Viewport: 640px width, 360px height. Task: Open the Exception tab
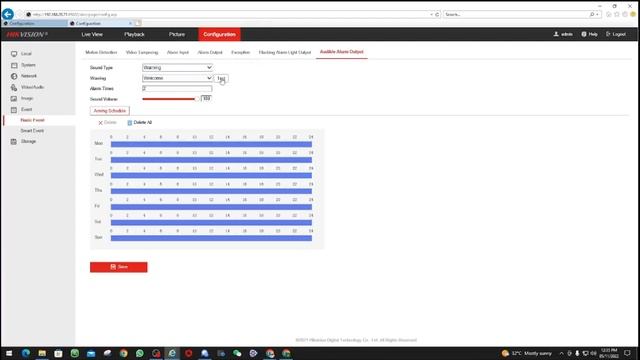click(x=240, y=53)
